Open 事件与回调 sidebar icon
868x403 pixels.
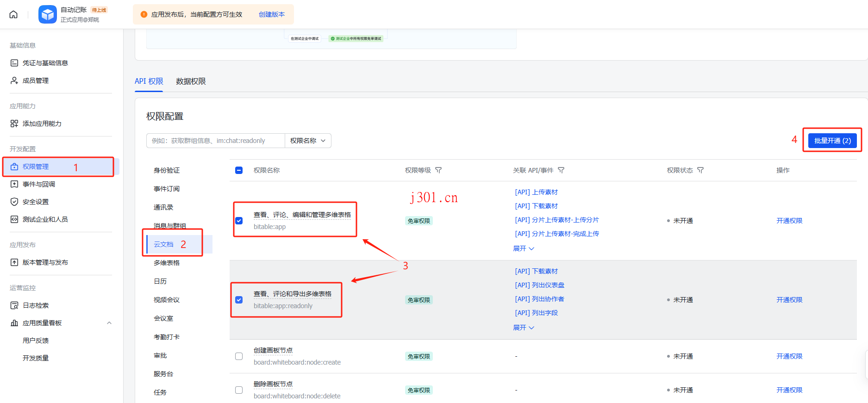[14, 184]
